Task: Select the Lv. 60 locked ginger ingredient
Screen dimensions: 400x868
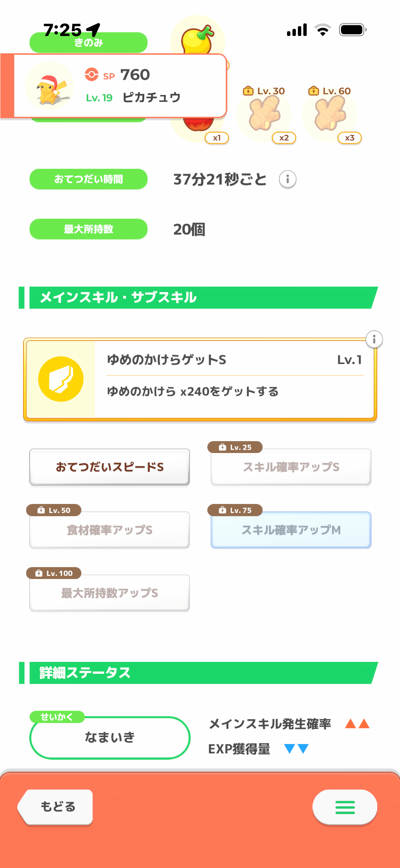Action: [329, 114]
